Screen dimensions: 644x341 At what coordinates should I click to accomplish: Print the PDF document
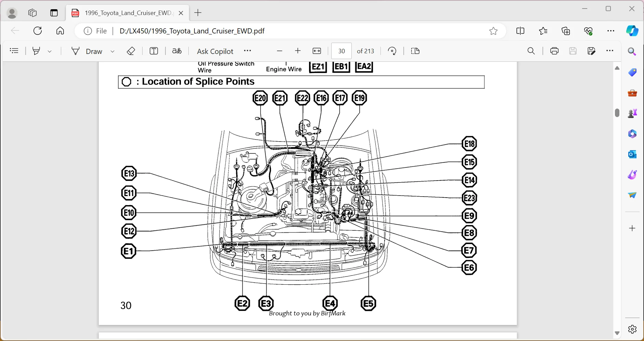554,51
